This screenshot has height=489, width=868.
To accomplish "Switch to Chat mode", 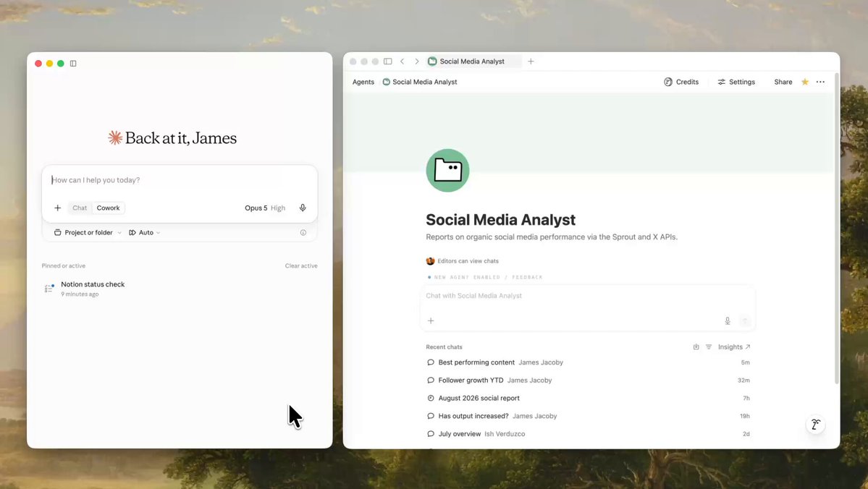I will tap(80, 208).
